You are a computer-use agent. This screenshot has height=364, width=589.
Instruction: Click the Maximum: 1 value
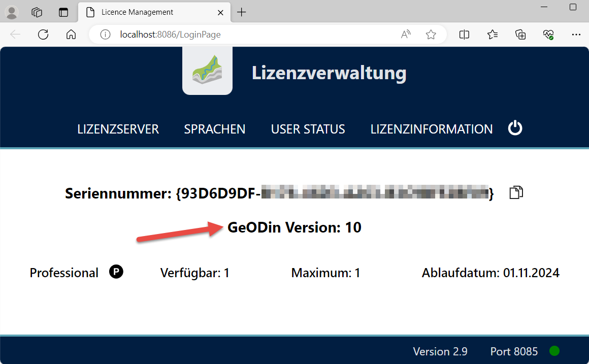pyautogui.click(x=325, y=273)
